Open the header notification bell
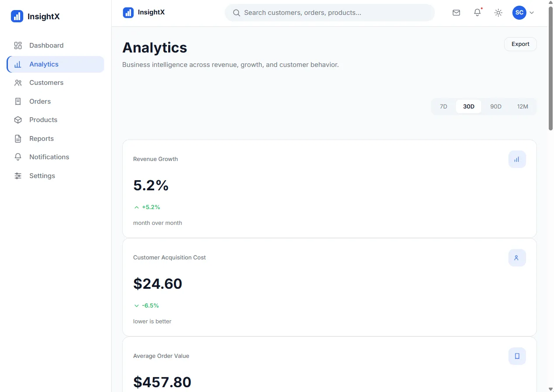The image size is (554, 392). point(477,13)
